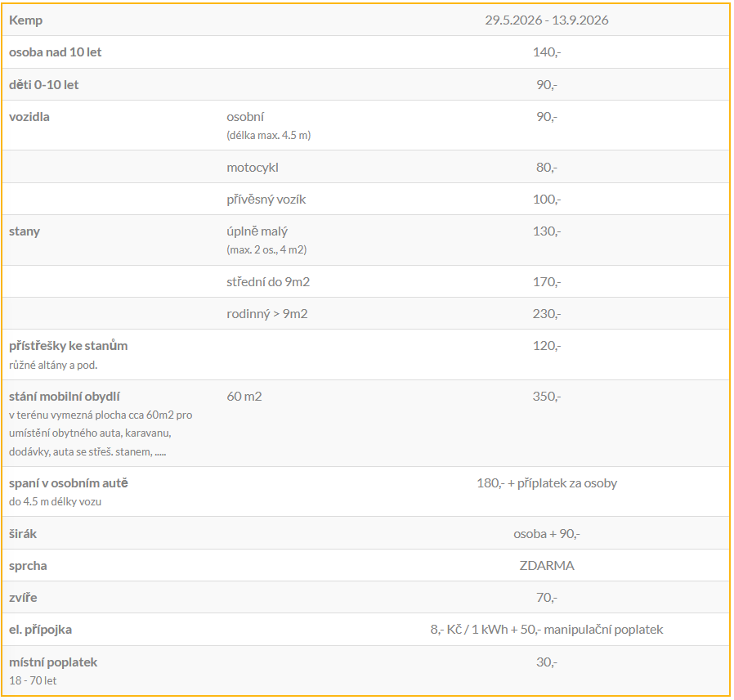
Task: Select the 'úplně malý' tent option
Action: pos(257,231)
